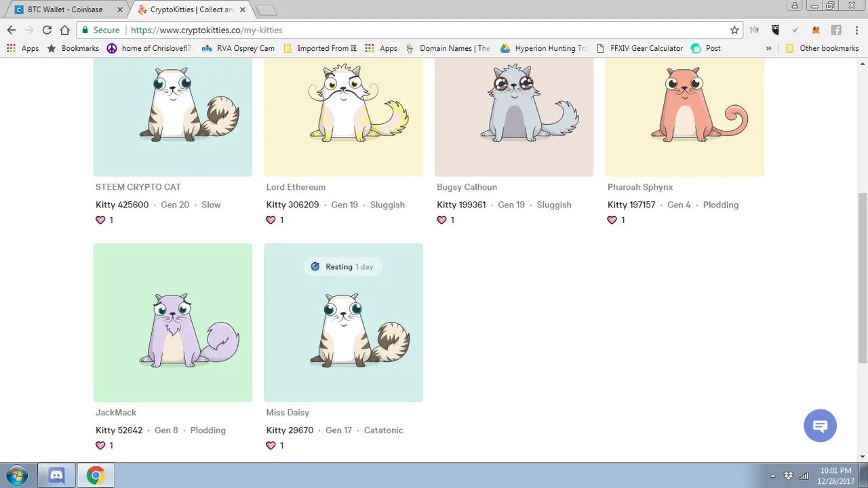Open the Imported From IE folder

tap(320, 48)
